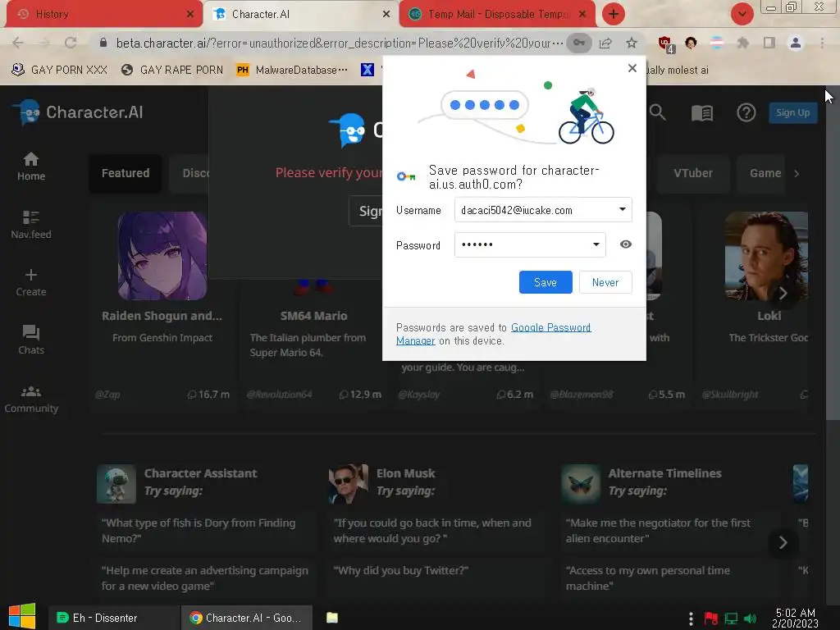Open the taskbar volume icon
The image size is (840, 630).
[x=751, y=619]
